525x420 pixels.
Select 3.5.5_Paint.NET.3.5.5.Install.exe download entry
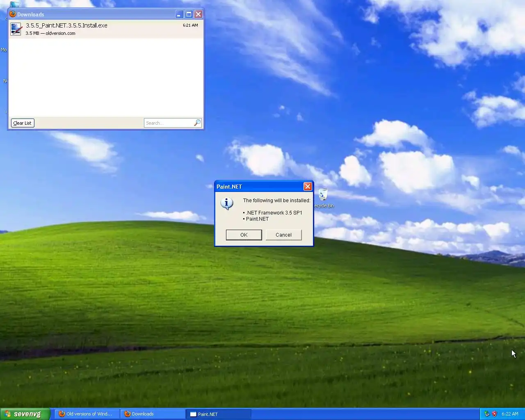coord(106,29)
